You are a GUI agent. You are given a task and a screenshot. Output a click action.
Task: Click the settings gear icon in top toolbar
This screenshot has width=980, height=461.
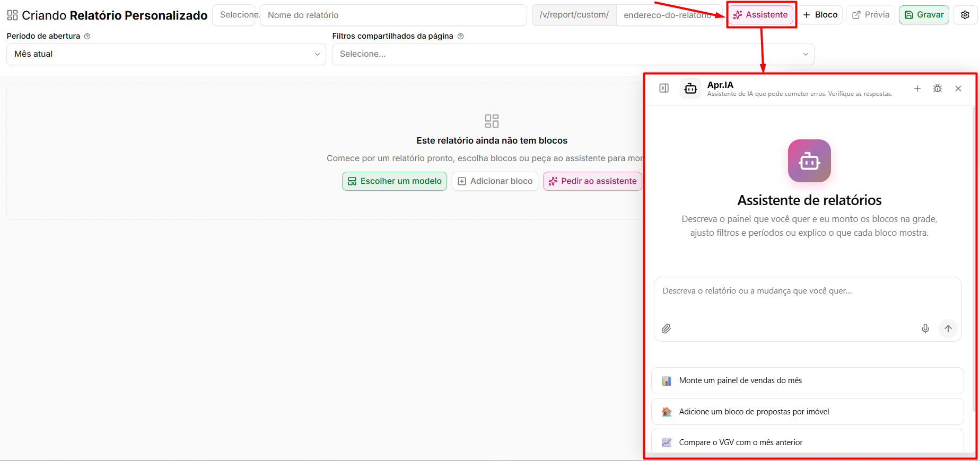pyautogui.click(x=965, y=15)
